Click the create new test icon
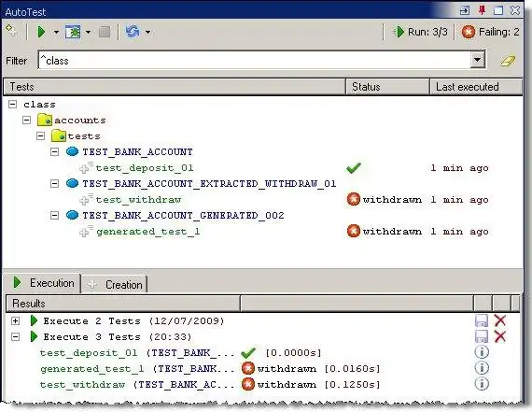The width and height of the screenshot is (532, 412). click(x=11, y=31)
